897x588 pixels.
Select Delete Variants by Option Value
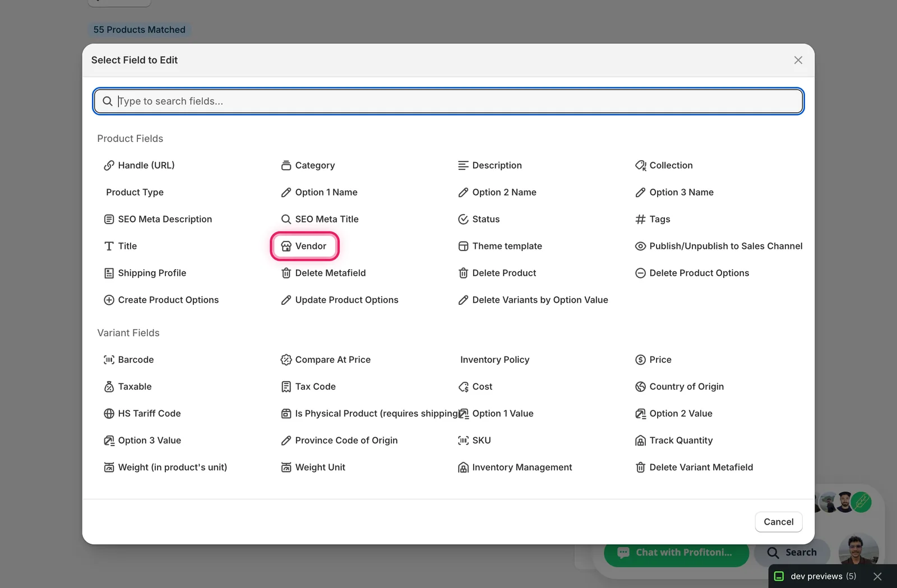(x=533, y=300)
